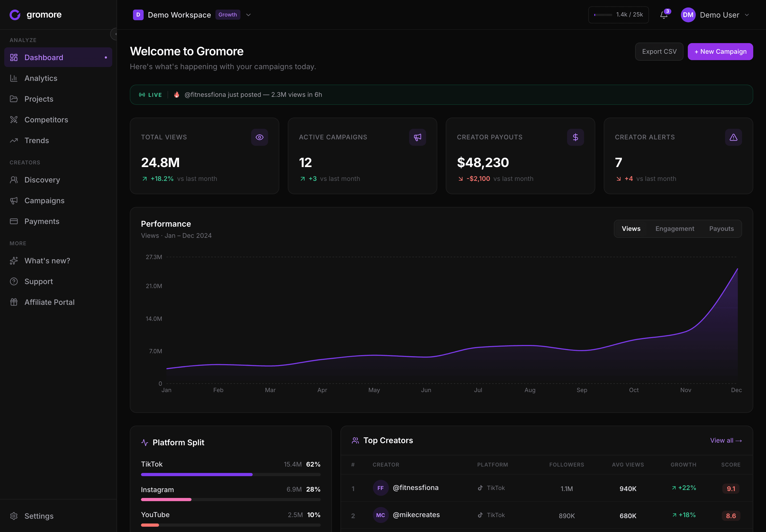The height and width of the screenshot is (532, 766).
Task: Open the Demo User account menu chevron
Action: tap(747, 15)
